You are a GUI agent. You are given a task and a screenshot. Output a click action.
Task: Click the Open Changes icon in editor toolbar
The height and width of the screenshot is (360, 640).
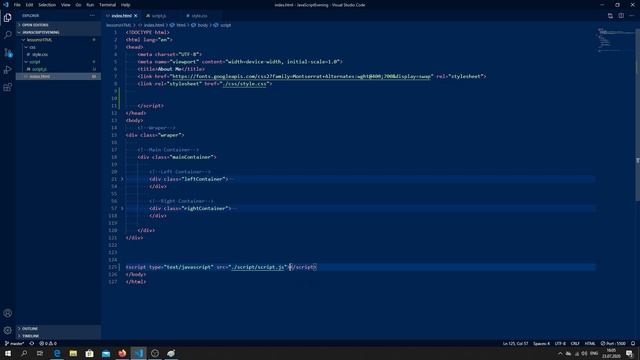pos(610,16)
